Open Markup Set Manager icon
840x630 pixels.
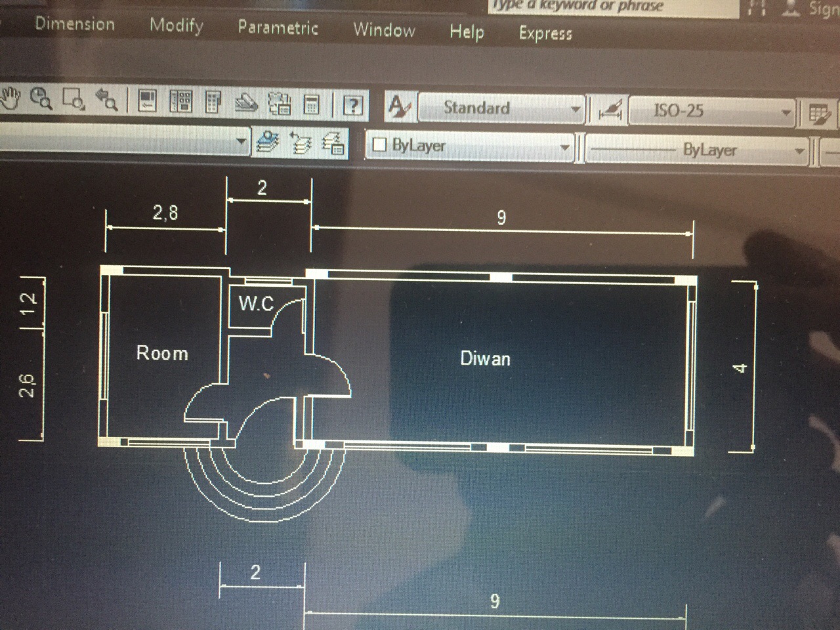coord(280,104)
